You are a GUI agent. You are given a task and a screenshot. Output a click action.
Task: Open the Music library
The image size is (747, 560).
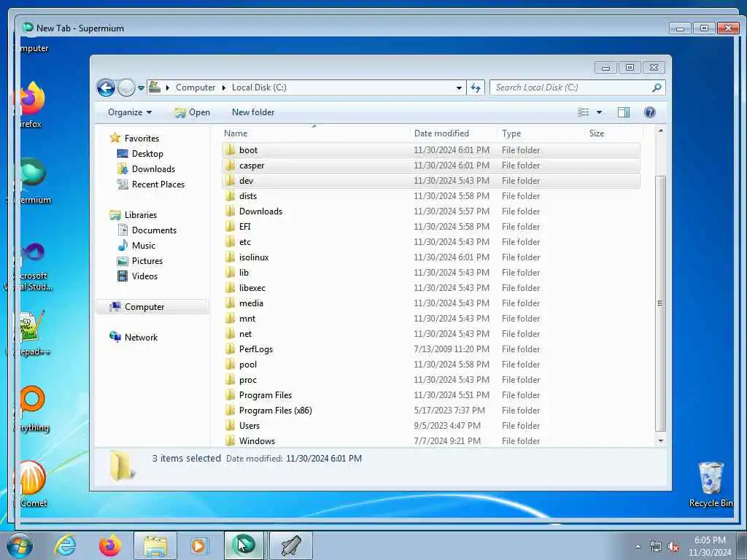[144, 246]
